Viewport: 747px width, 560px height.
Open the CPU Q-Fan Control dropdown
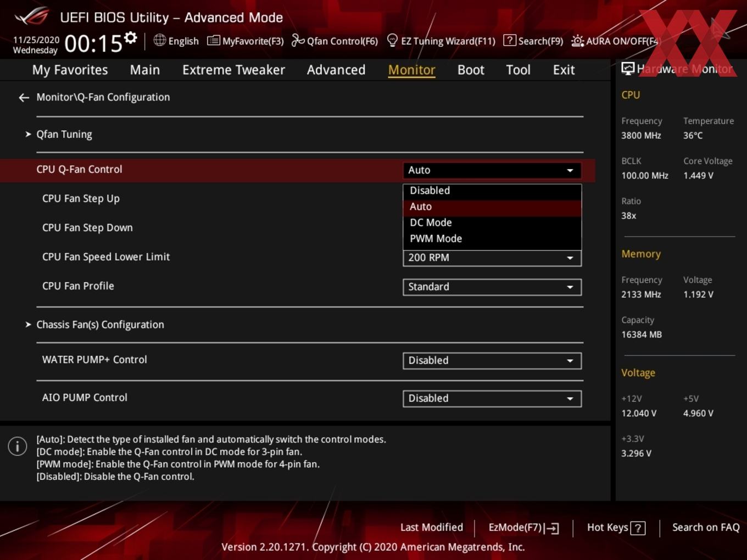(x=492, y=170)
